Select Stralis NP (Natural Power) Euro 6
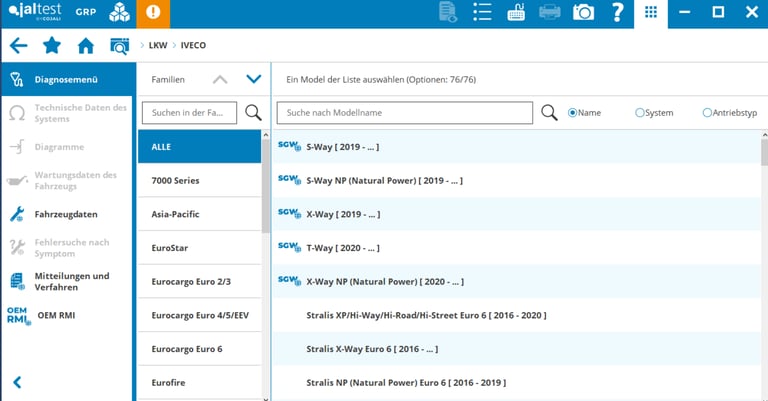This screenshot has width=768, height=401. (x=517, y=382)
